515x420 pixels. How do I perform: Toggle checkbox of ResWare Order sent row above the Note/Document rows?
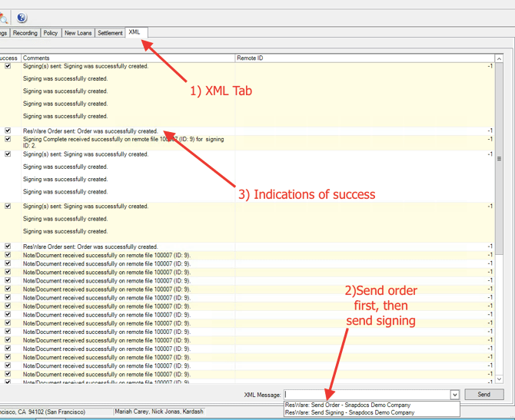(8, 246)
